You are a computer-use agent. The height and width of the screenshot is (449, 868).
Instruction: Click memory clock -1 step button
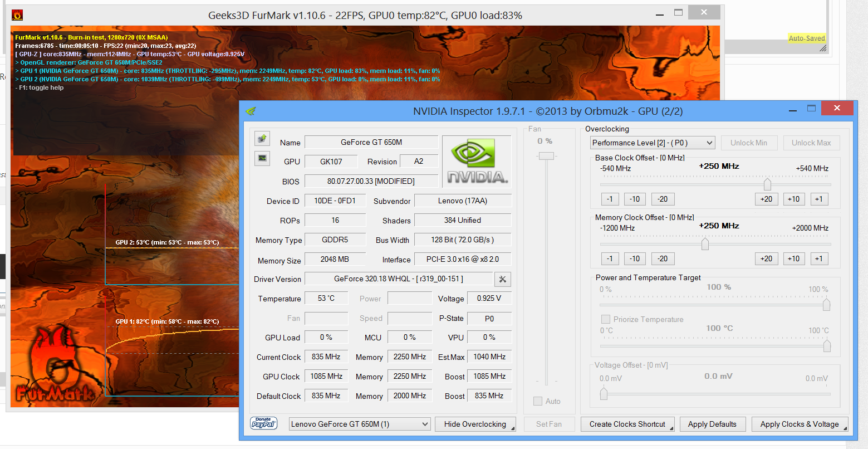(610, 258)
